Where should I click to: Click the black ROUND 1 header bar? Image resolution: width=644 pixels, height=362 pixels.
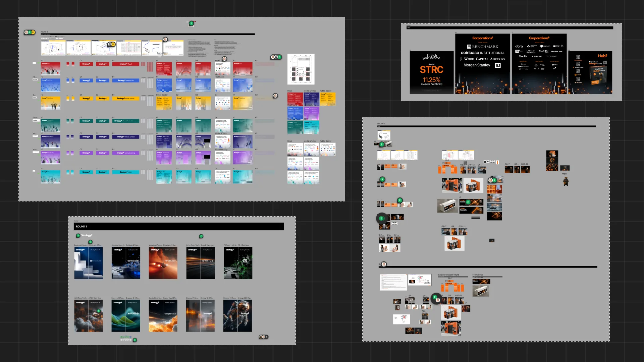click(179, 227)
